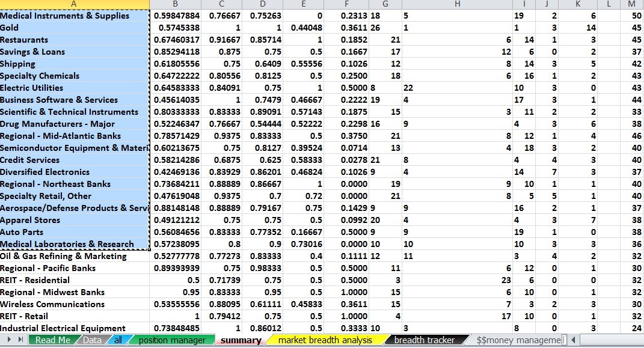Screen dimensions: 644x348
Task: Click the horizontal scrollbar left arrow
Action: tap(574, 340)
